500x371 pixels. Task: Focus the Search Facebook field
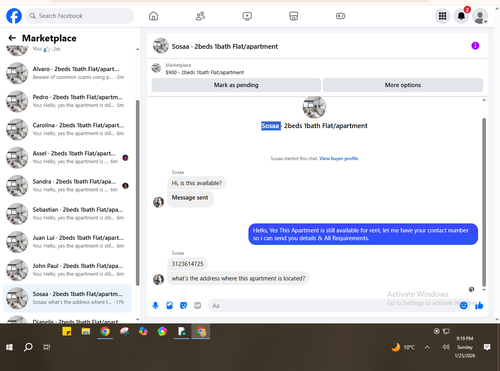click(80, 16)
